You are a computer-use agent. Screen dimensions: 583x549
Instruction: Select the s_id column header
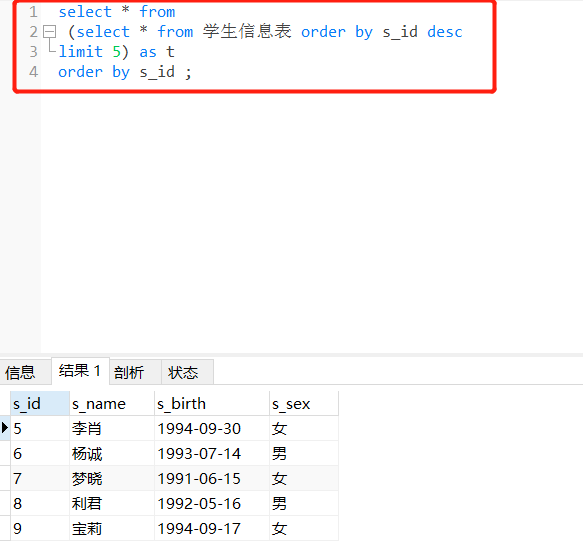tap(40, 403)
